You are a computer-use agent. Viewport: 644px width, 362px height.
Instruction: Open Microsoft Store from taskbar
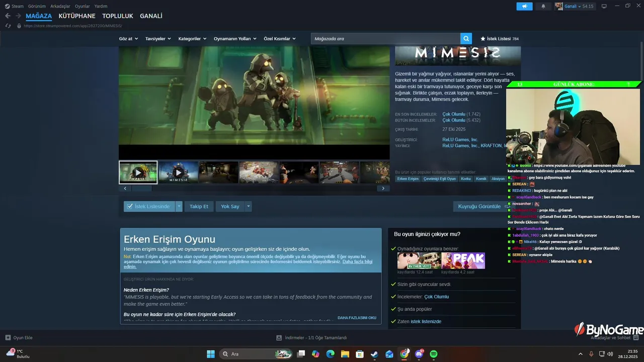coord(360,354)
